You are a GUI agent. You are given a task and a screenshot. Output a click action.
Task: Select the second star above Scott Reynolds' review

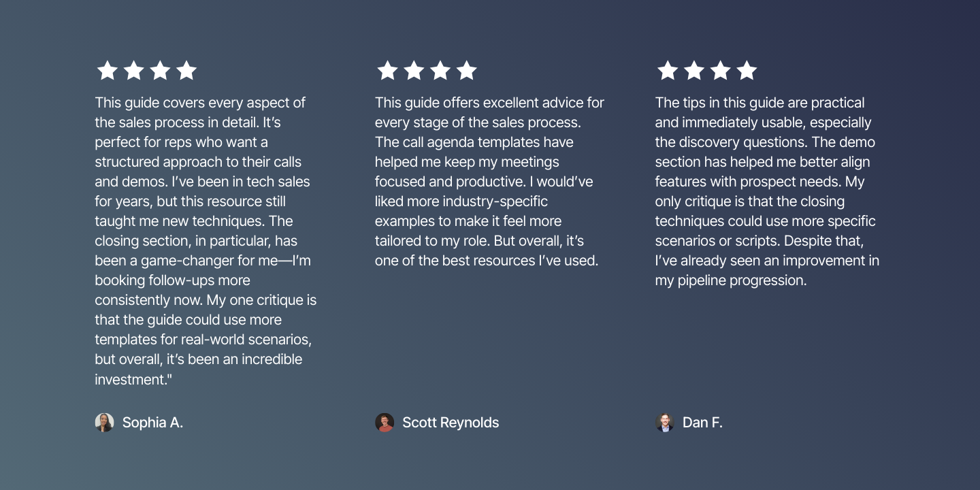414,70
